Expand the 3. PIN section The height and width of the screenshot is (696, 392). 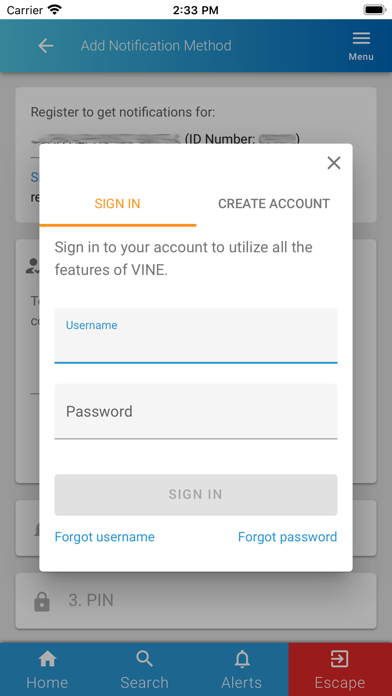coord(196,601)
